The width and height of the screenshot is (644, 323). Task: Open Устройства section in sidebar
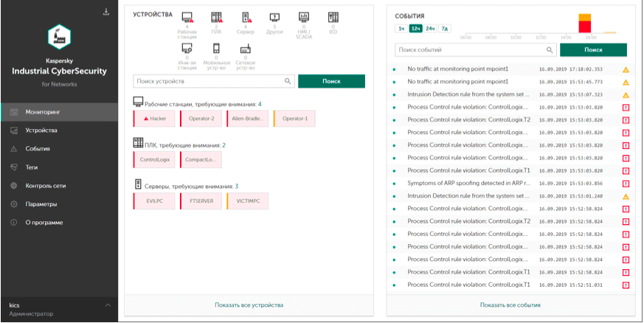[x=59, y=131]
